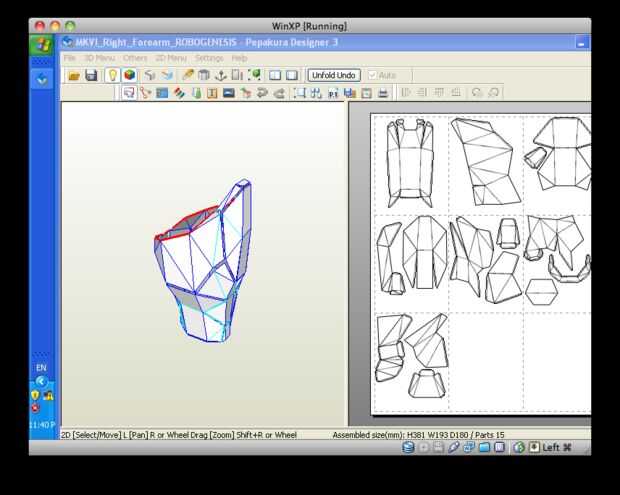Click the gray wireframe cube icon
The image size is (620, 495).
tap(149, 75)
